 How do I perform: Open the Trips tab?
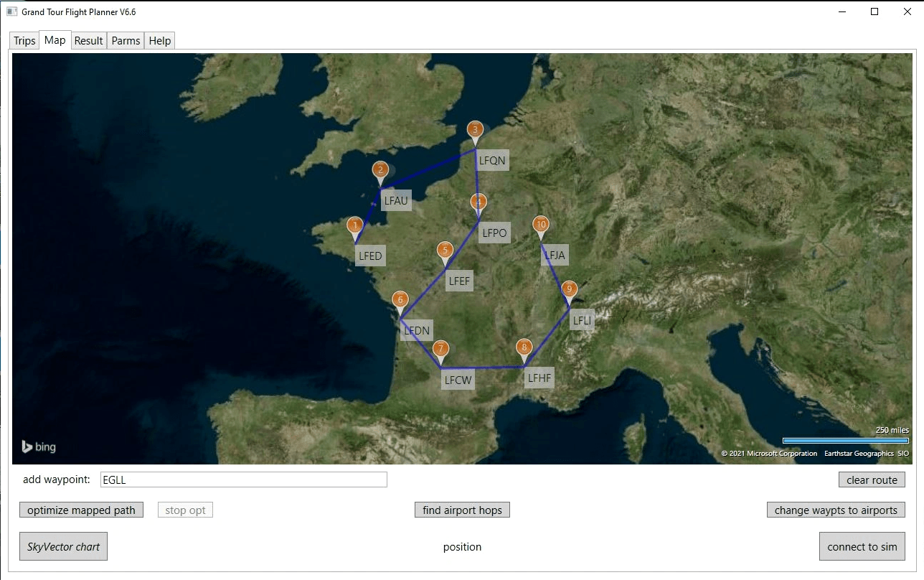(x=24, y=41)
